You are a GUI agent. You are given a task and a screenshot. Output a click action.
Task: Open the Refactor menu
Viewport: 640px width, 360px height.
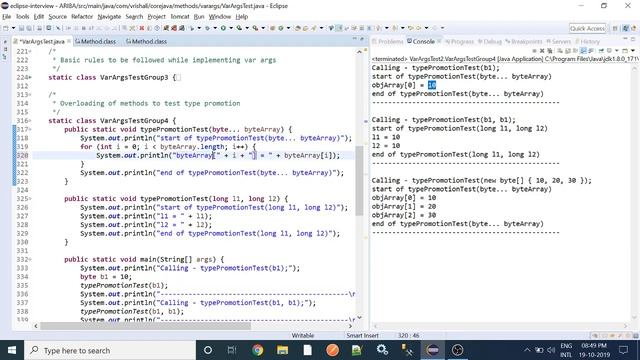click(x=82, y=17)
